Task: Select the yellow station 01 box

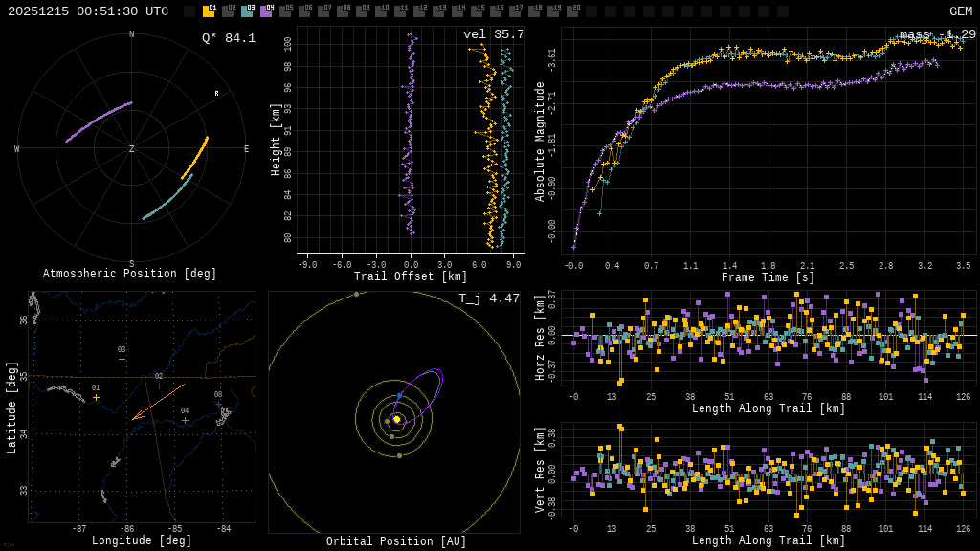Action: coord(209,11)
